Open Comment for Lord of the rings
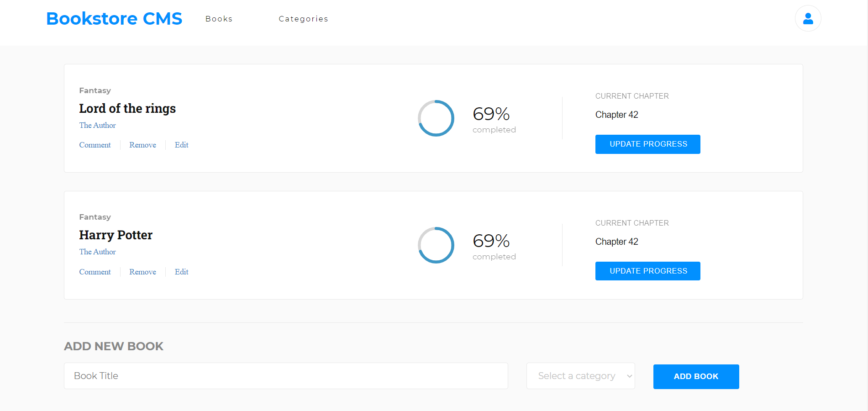868x411 pixels. (95, 145)
